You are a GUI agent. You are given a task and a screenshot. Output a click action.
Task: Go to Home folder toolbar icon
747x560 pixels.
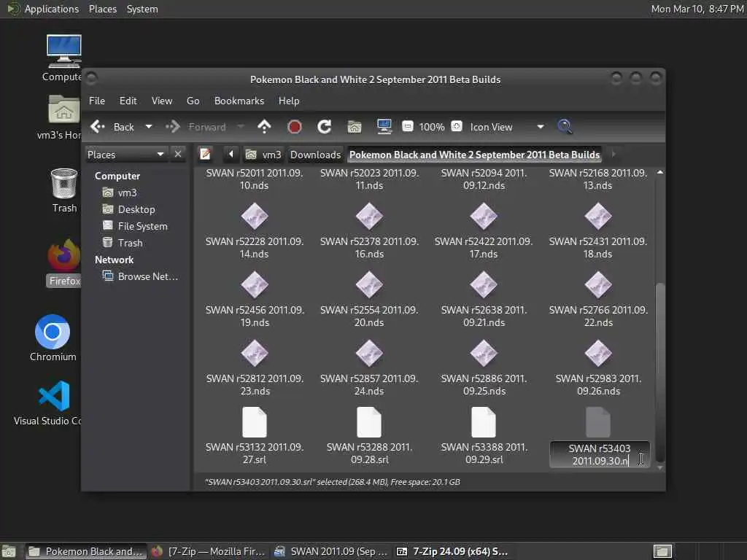pyautogui.click(x=355, y=127)
